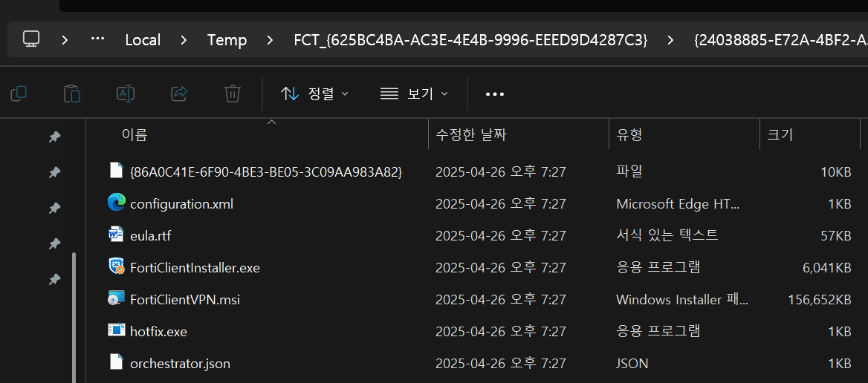
Task: Expand chevron right of the FCT_ folder breadcrumb
Action: 670,40
